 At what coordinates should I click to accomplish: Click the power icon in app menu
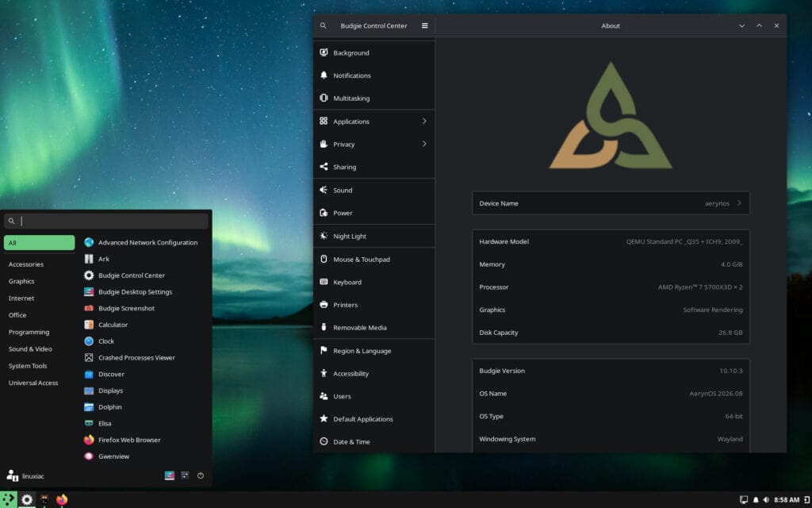click(201, 476)
